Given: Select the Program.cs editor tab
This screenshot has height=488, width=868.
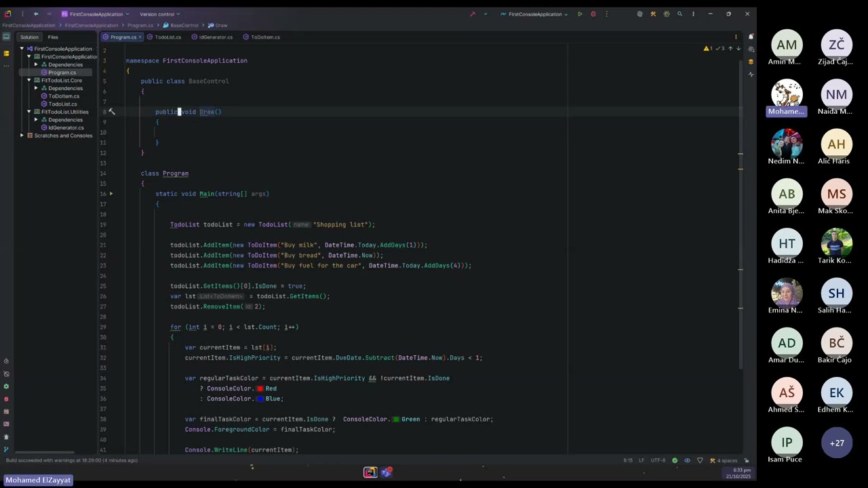Looking at the screenshot, I should [120, 37].
